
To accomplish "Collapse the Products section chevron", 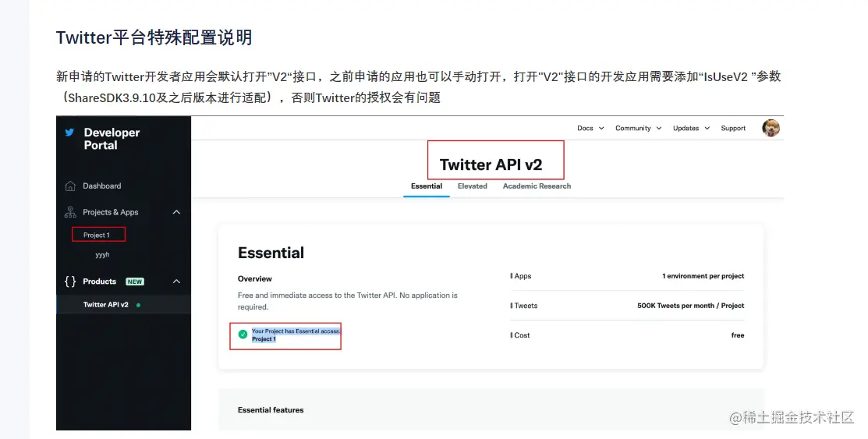I will point(176,281).
